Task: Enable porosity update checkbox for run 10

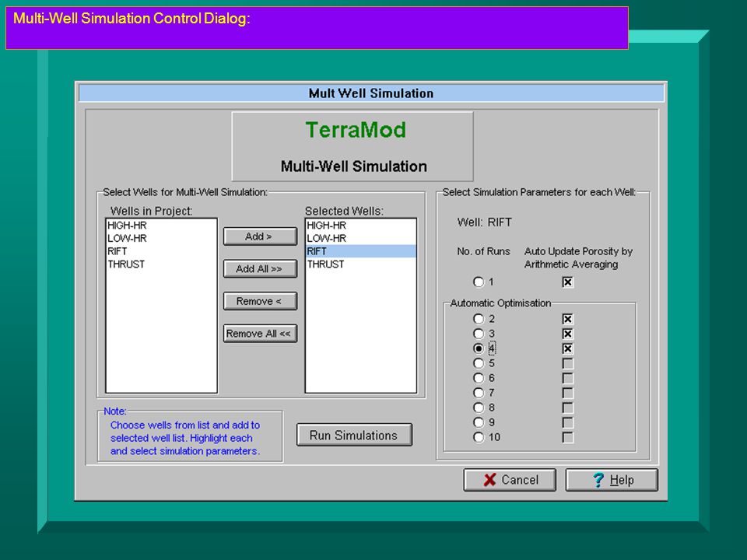Action: (567, 437)
